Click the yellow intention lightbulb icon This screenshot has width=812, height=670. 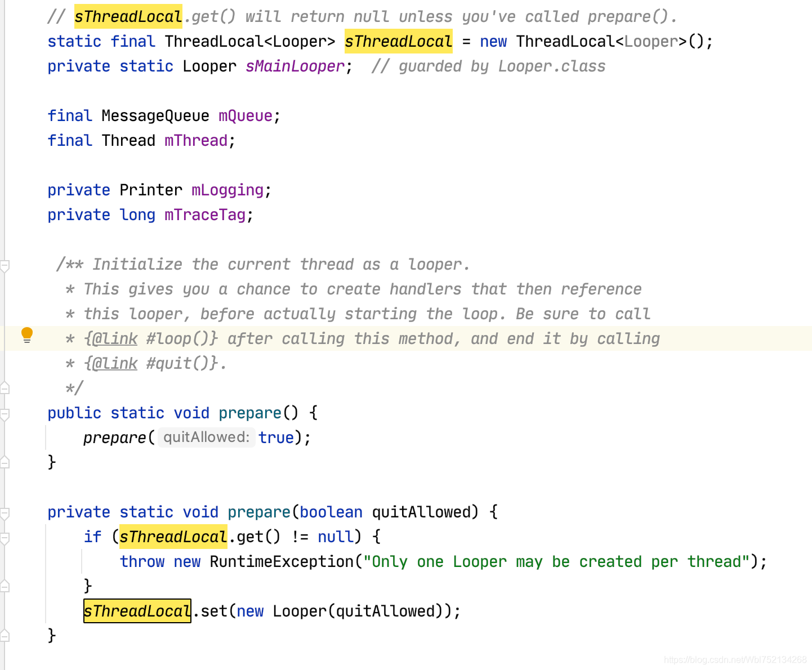(27, 334)
